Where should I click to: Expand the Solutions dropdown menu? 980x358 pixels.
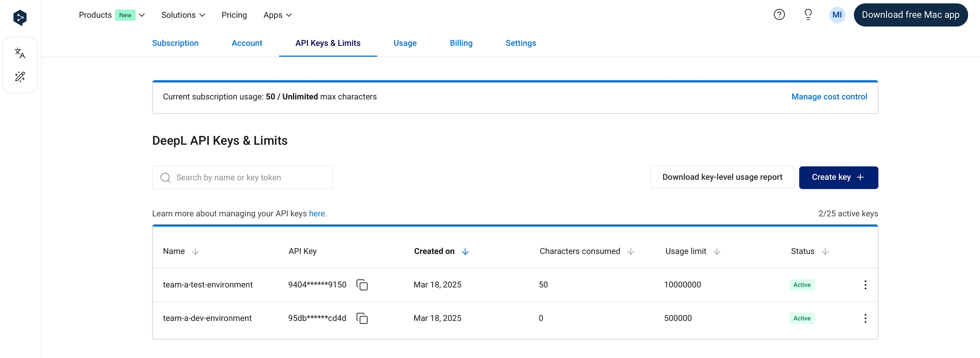pos(183,15)
